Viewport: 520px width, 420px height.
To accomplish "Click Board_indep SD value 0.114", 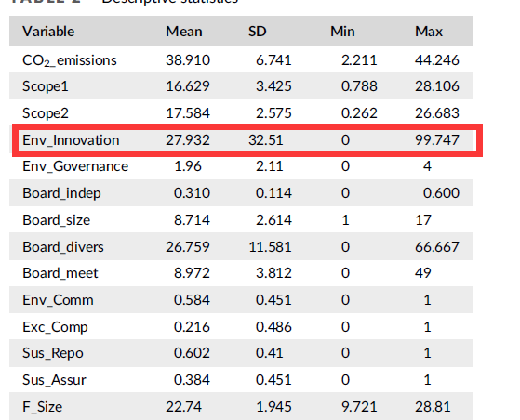I will [273, 192].
